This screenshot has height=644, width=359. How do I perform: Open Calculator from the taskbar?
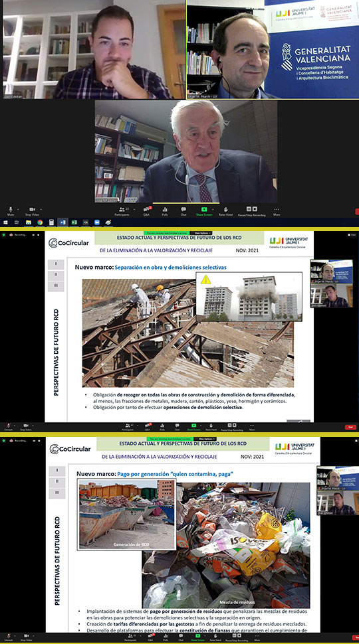tap(51, 222)
